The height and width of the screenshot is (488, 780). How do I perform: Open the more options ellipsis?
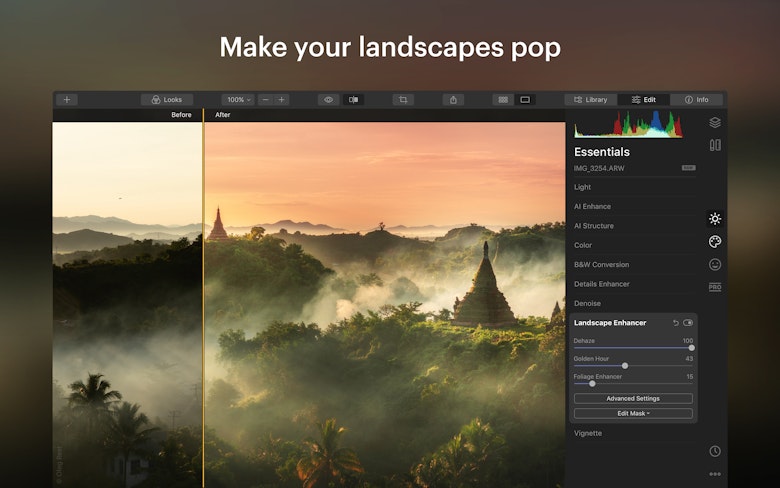click(715, 474)
